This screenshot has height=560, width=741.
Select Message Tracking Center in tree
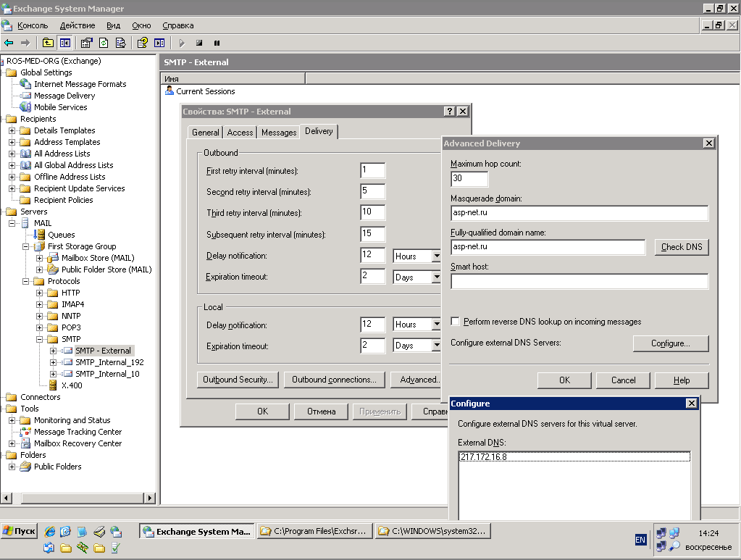point(78,432)
